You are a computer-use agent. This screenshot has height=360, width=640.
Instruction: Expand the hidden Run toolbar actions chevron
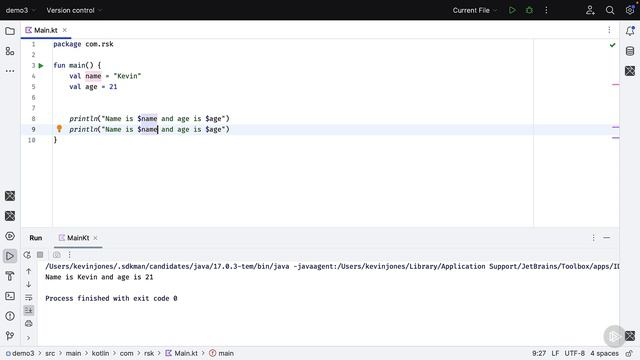[x=29, y=338]
